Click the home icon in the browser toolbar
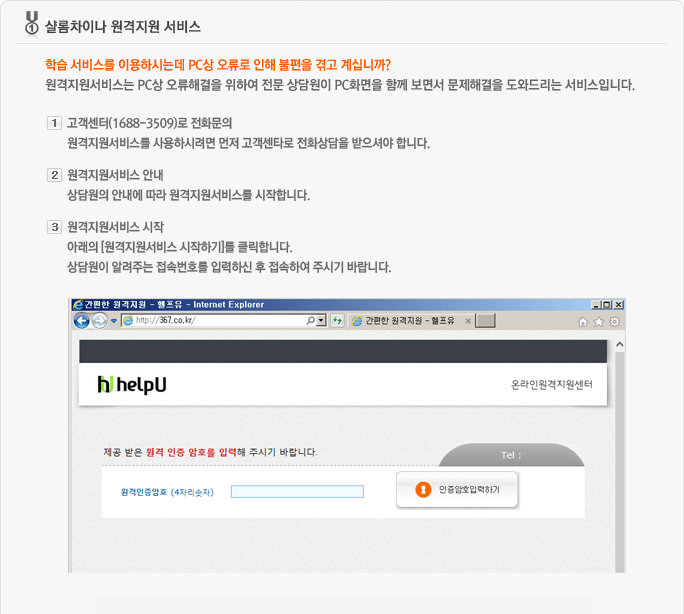 (583, 322)
